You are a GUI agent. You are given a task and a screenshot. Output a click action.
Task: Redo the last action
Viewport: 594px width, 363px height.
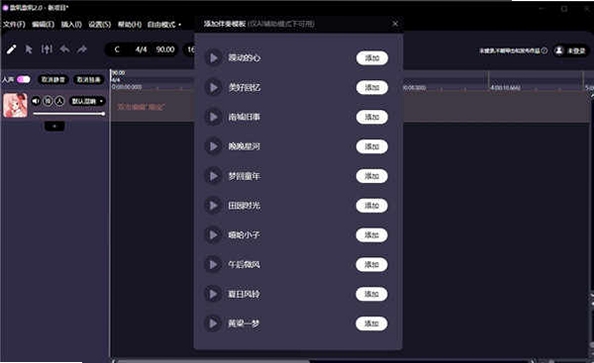82,49
